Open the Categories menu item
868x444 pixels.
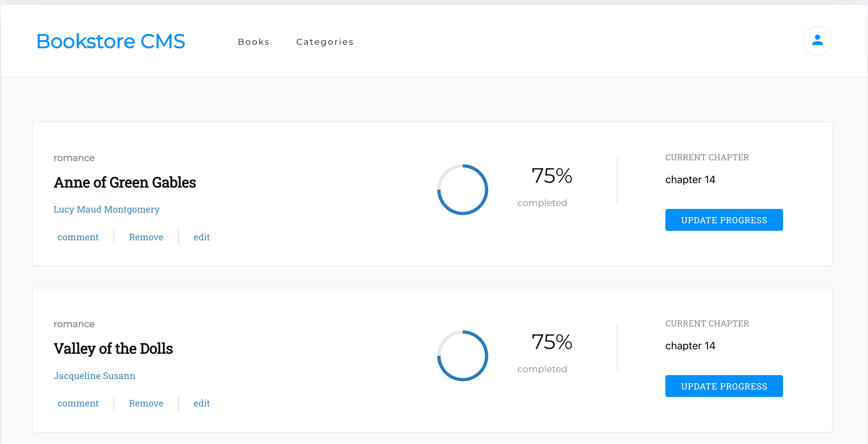point(325,42)
